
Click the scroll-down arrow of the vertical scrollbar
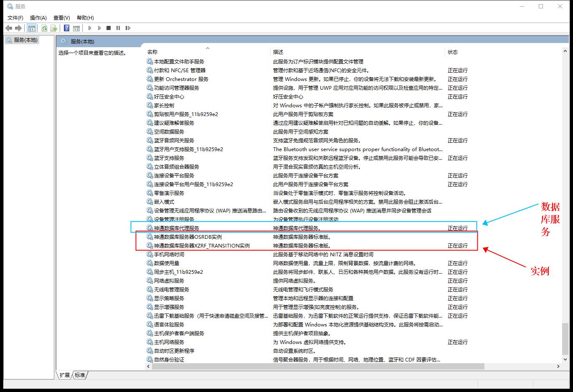point(565,359)
